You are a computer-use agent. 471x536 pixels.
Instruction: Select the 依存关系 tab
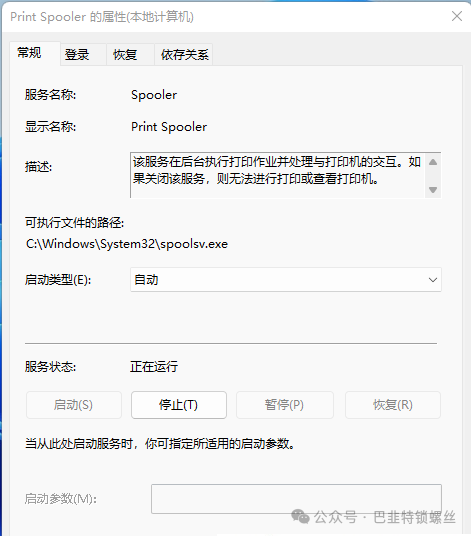pyautogui.click(x=184, y=55)
